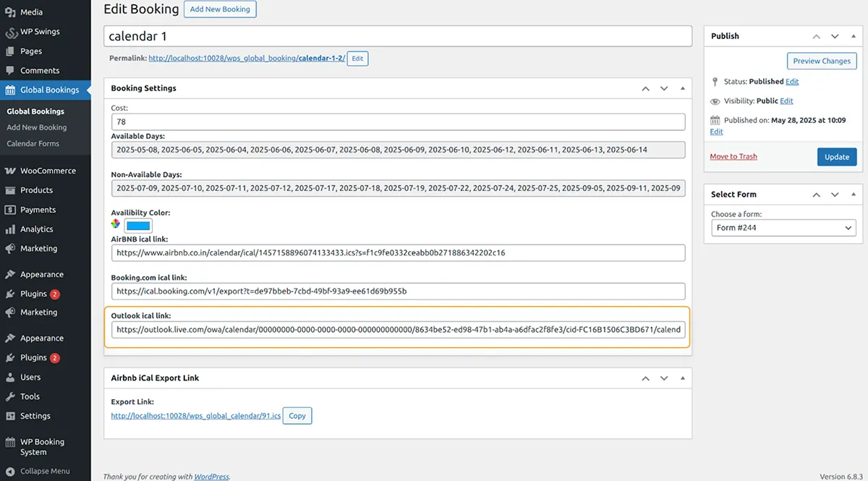Click the blue Availability Color swatch
This screenshot has height=481, width=868.
pos(138,226)
